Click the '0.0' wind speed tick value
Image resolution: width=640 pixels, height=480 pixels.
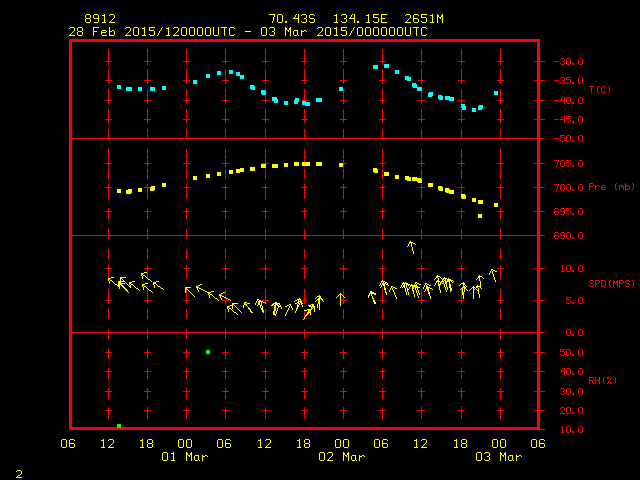pos(574,333)
